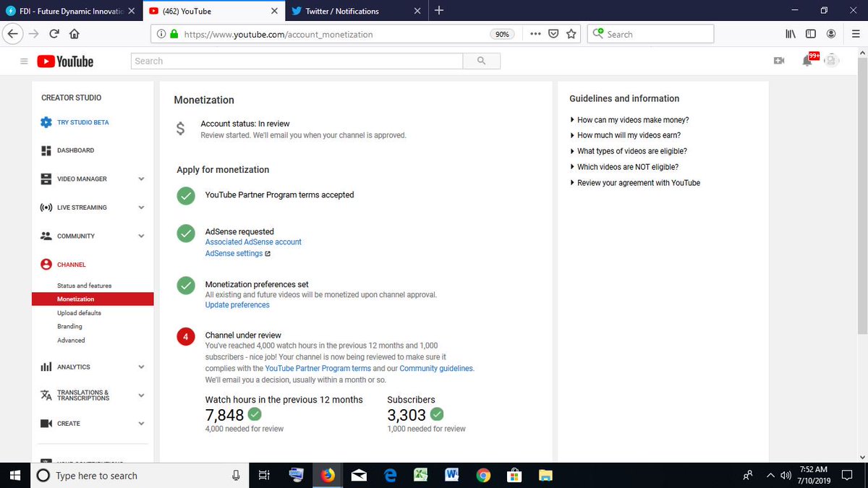
Task: Expand 'How can my videos make money?'
Action: tap(629, 120)
